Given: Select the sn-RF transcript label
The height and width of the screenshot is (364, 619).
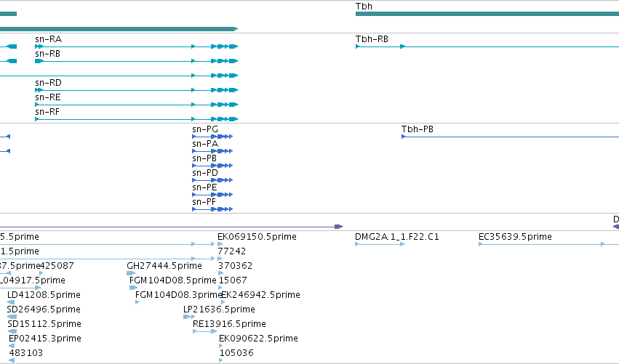Looking at the screenshot, I should [47, 112].
